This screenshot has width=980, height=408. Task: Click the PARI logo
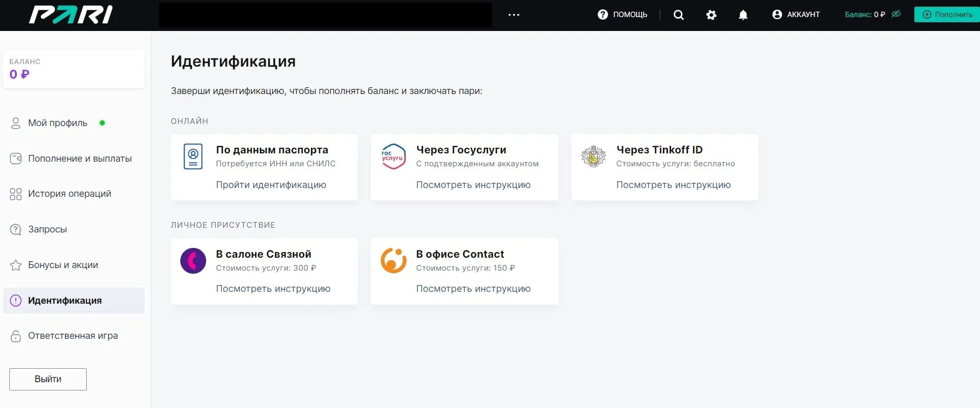pos(71,14)
